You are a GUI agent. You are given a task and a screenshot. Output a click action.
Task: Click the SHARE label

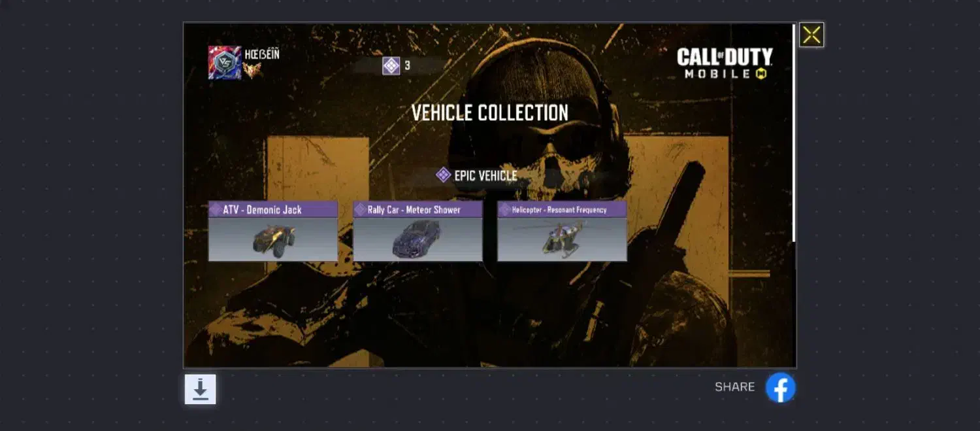click(x=734, y=387)
